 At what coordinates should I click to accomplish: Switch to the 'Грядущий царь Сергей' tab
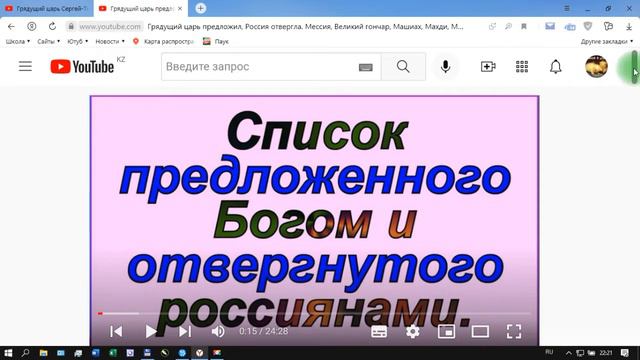pyautogui.click(x=47, y=8)
